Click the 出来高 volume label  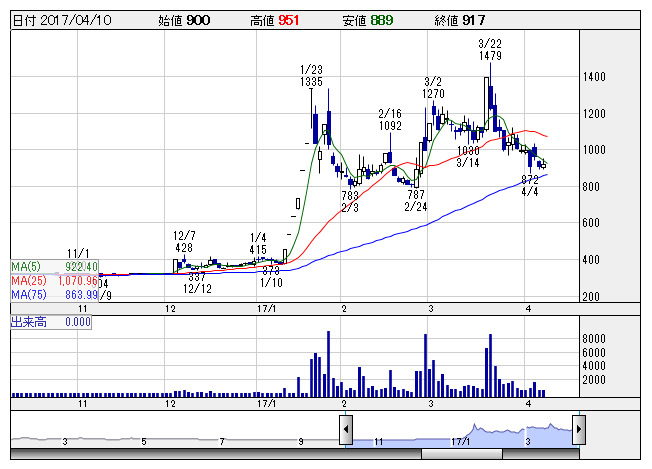coord(42,322)
